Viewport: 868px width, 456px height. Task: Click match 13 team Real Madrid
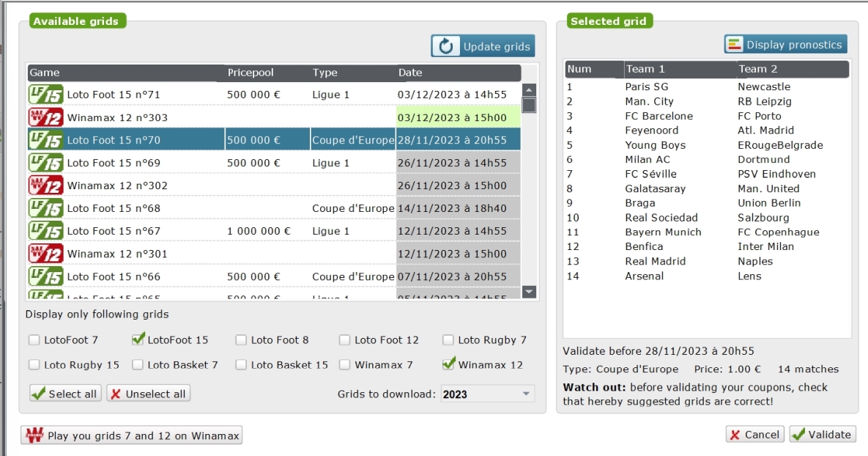656,261
